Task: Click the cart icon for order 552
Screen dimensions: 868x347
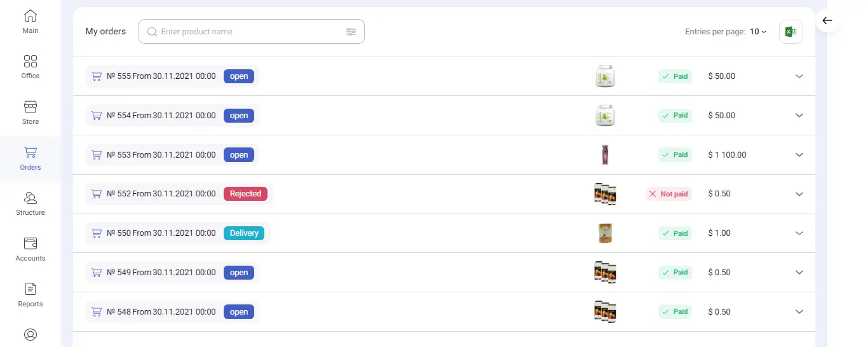Action: (x=97, y=194)
